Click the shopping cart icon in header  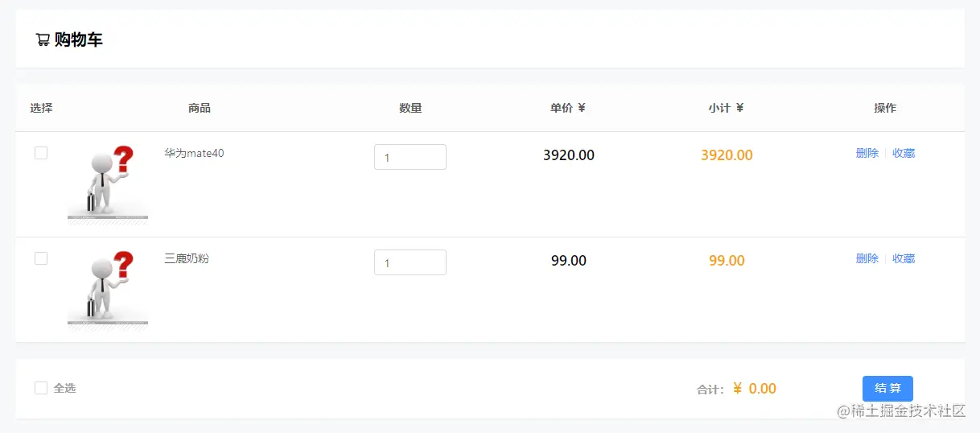click(43, 39)
